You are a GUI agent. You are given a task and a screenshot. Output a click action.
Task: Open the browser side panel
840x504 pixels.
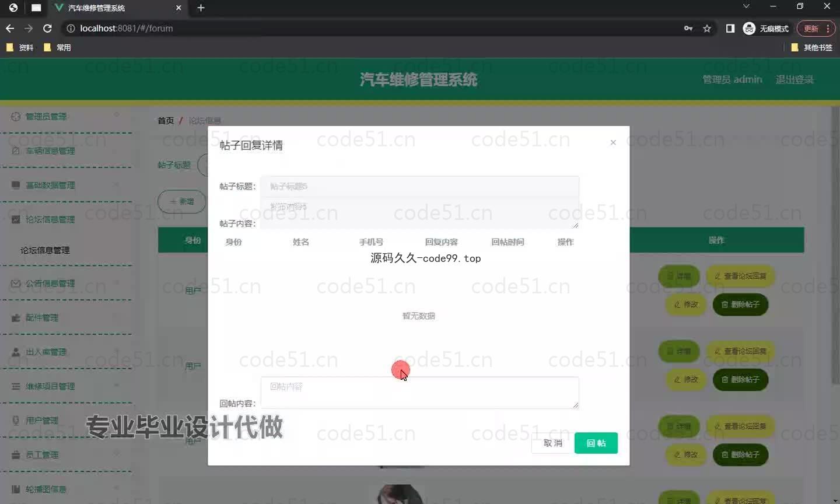pyautogui.click(x=730, y=28)
